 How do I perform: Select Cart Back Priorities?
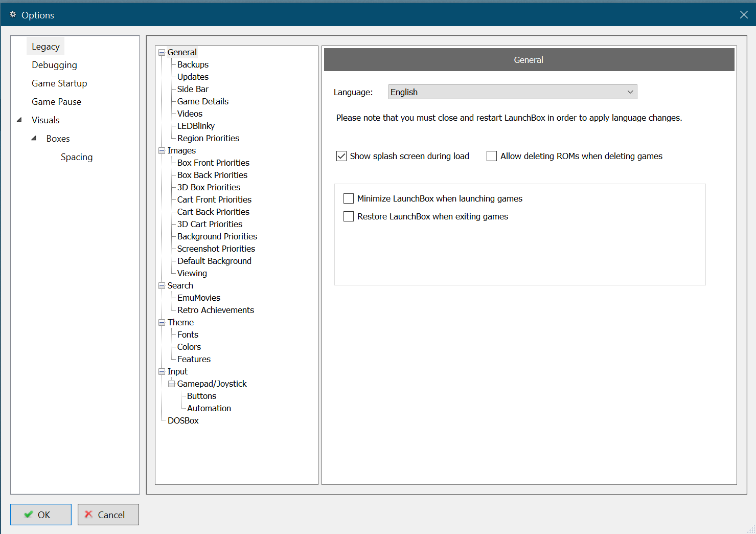(213, 212)
